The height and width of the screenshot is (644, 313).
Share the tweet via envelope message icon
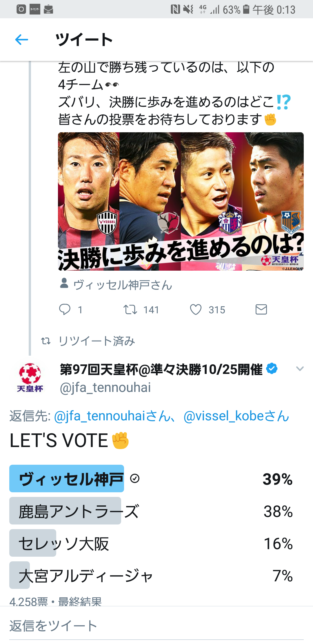[261, 310]
